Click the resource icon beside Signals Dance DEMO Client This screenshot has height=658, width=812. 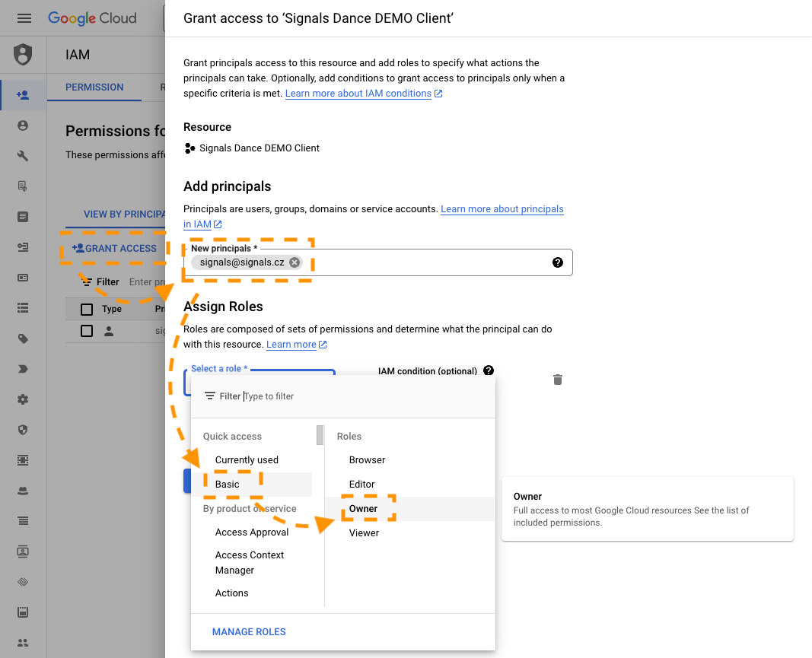point(189,148)
